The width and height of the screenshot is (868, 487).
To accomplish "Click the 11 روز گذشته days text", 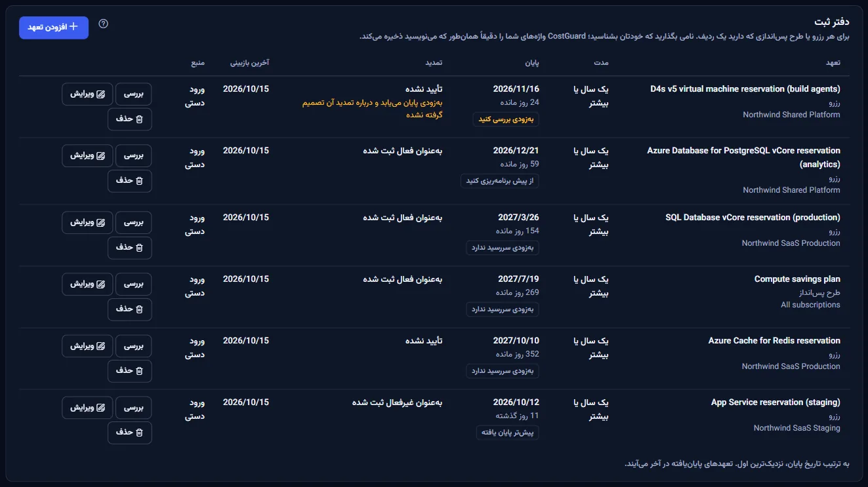I will 517,416.
